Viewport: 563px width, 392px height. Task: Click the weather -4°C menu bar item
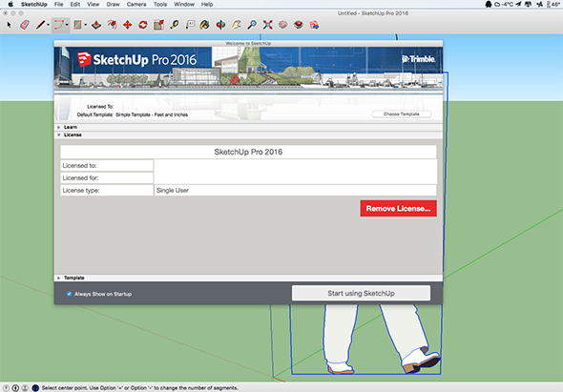click(x=504, y=5)
